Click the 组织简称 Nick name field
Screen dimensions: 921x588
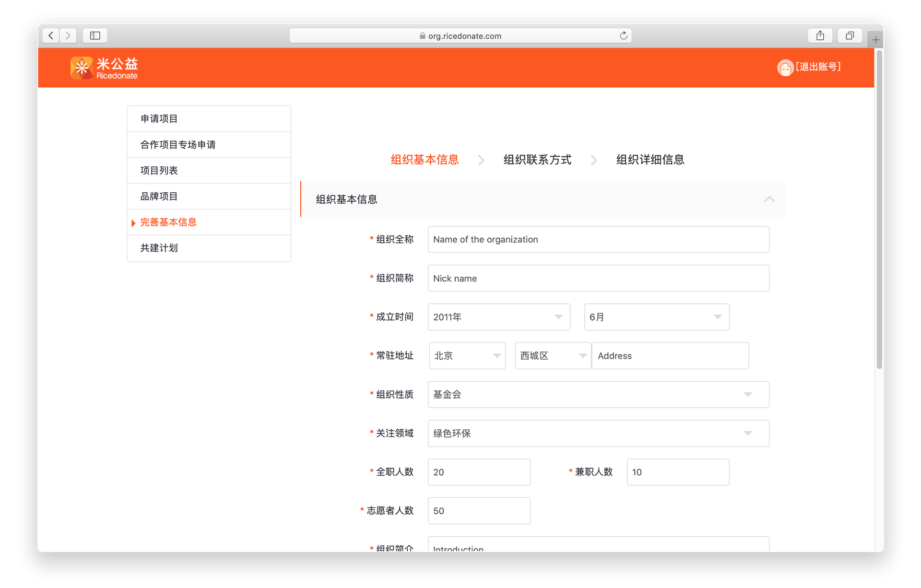click(598, 278)
